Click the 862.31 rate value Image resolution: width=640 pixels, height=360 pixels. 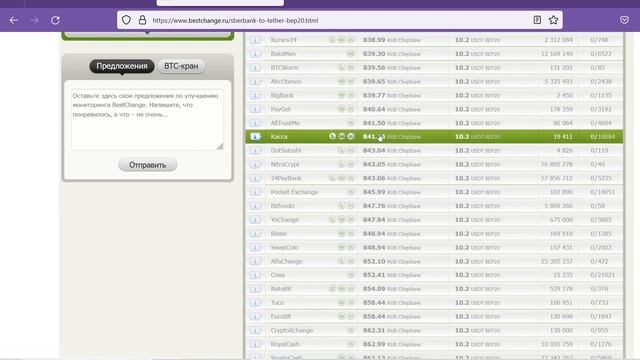coord(374,331)
